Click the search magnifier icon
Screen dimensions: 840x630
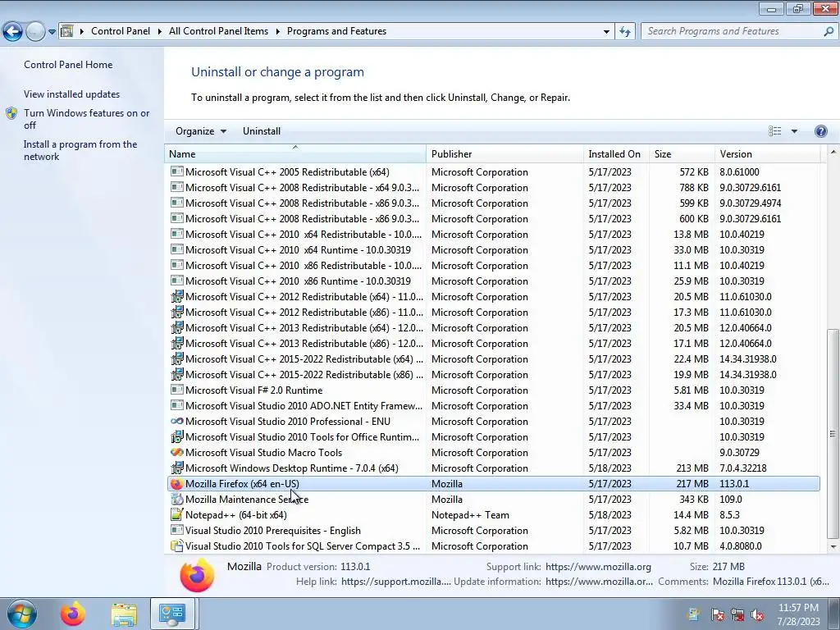(x=829, y=31)
